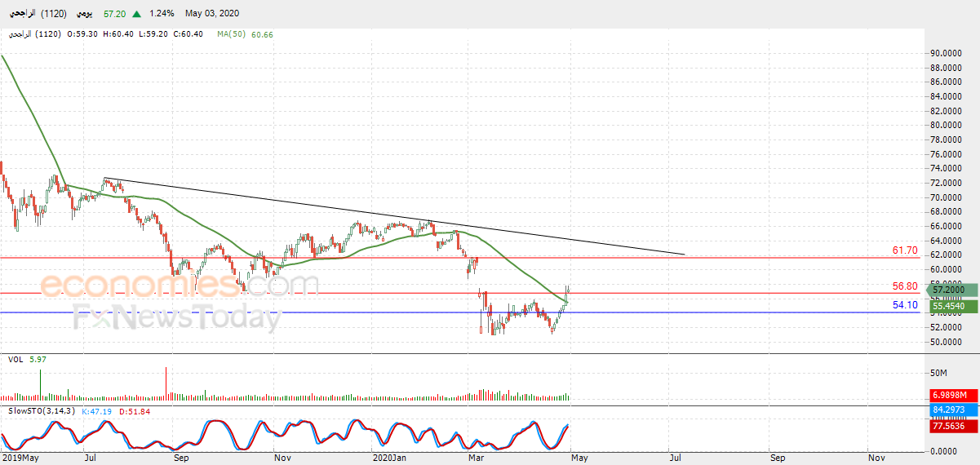Click the K:47.19 stochastic value
980x465 pixels.
tap(98, 410)
